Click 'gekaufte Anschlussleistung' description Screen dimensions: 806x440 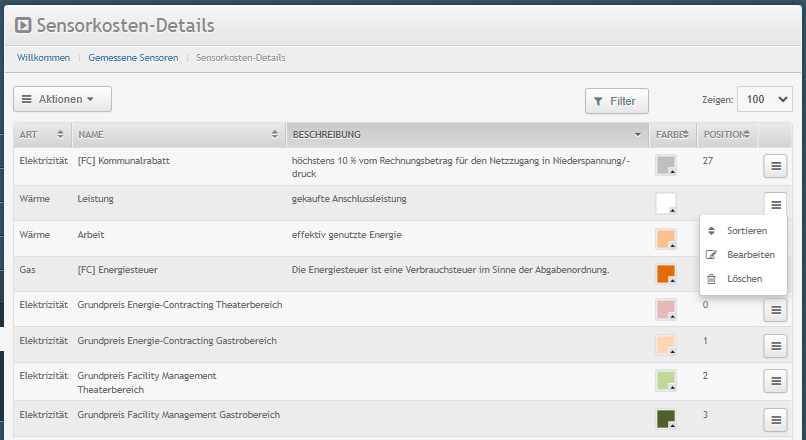tap(349, 199)
